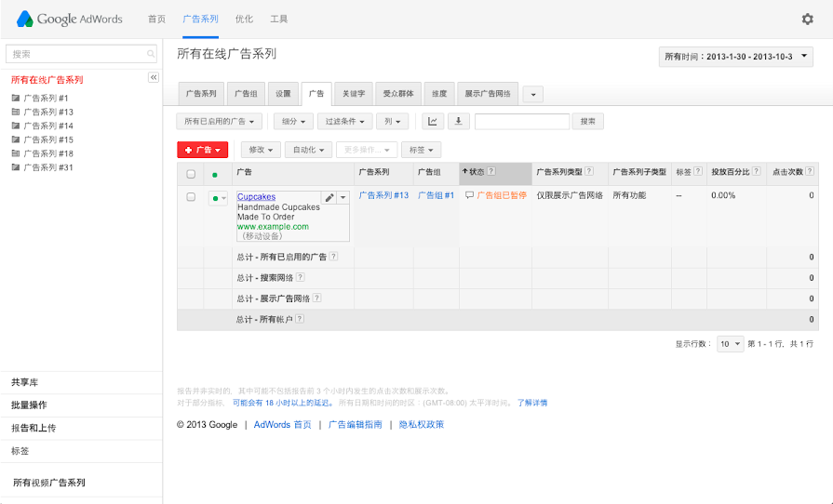The width and height of the screenshot is (833, 504).
Task: Open the 优化 top navigation menu
Action: (x=244, y=19)
